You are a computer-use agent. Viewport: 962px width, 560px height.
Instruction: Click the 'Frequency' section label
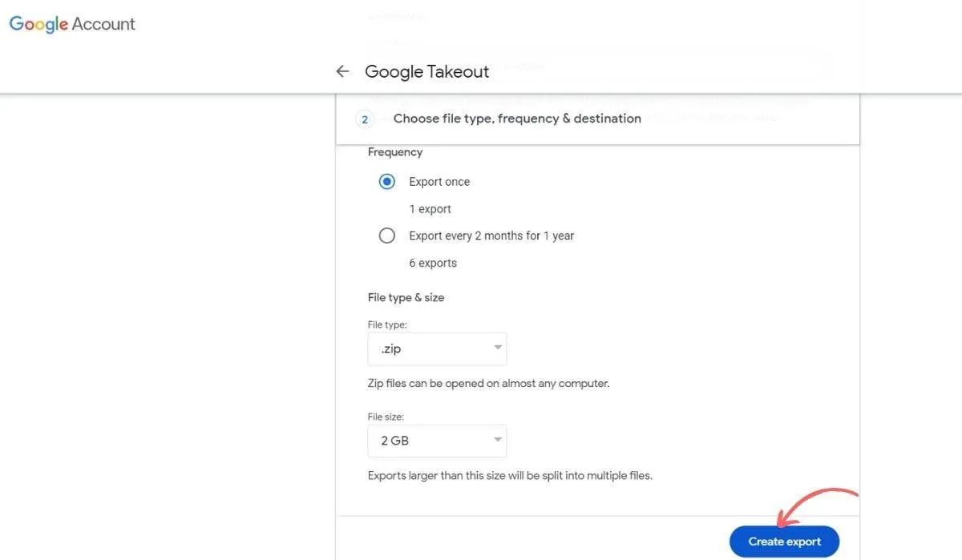pos(395,151)
